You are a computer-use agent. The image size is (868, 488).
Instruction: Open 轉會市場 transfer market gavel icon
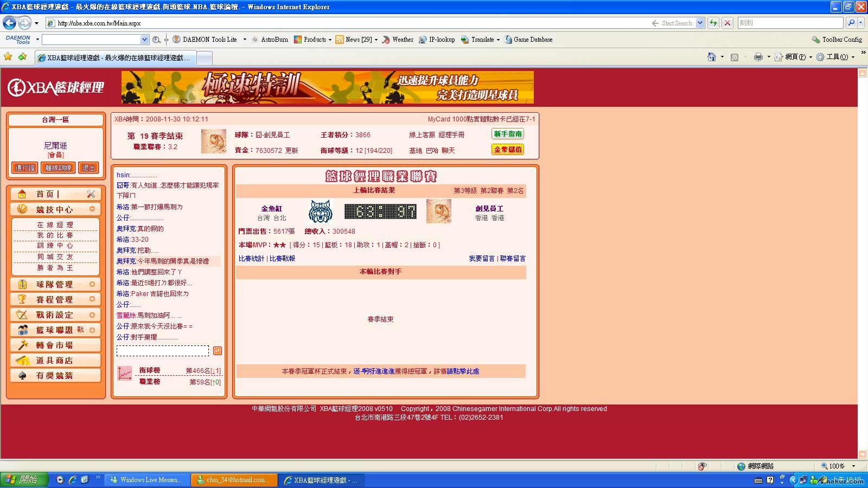click(x=22, y=345)
